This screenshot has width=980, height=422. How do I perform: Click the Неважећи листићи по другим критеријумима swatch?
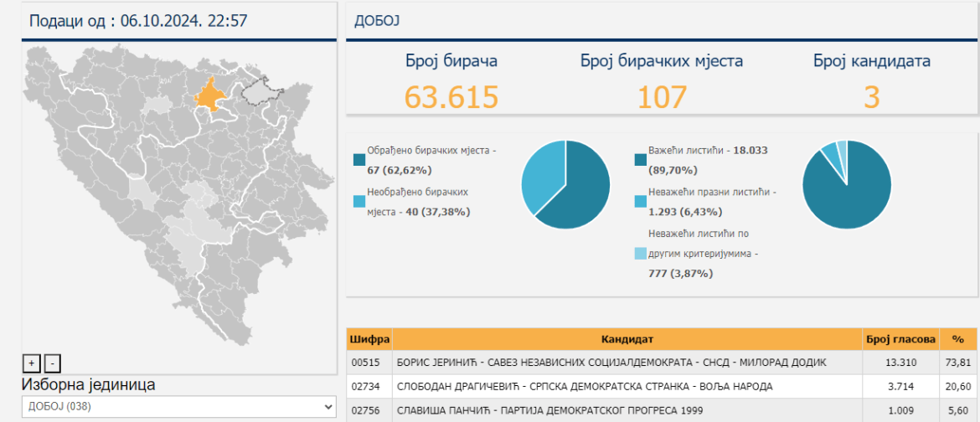pos(641,254)
